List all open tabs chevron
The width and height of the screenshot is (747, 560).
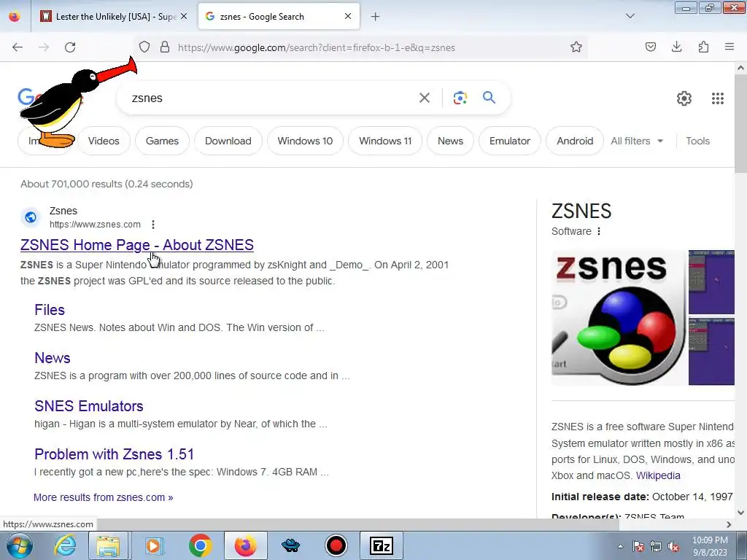(630, 16)
